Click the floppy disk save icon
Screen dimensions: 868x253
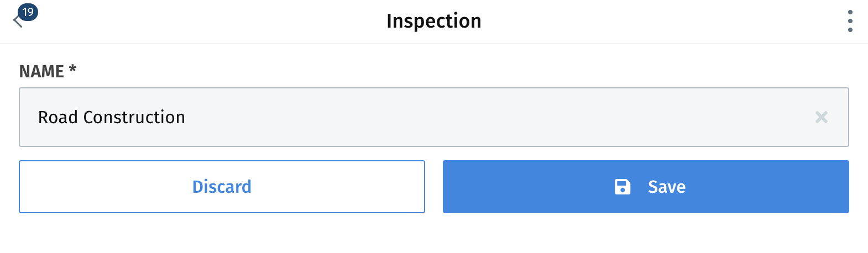click(623, 187)
